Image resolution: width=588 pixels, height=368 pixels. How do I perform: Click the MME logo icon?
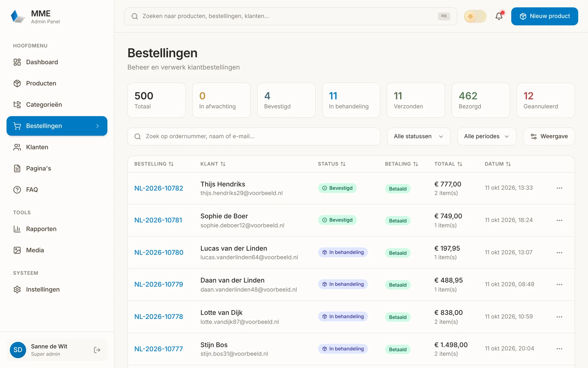pyautogui.click(x=17, y=16)
